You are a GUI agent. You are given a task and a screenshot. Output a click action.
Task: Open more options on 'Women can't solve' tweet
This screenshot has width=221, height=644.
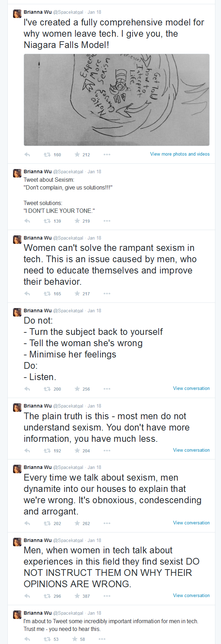[x=107, y=294]
